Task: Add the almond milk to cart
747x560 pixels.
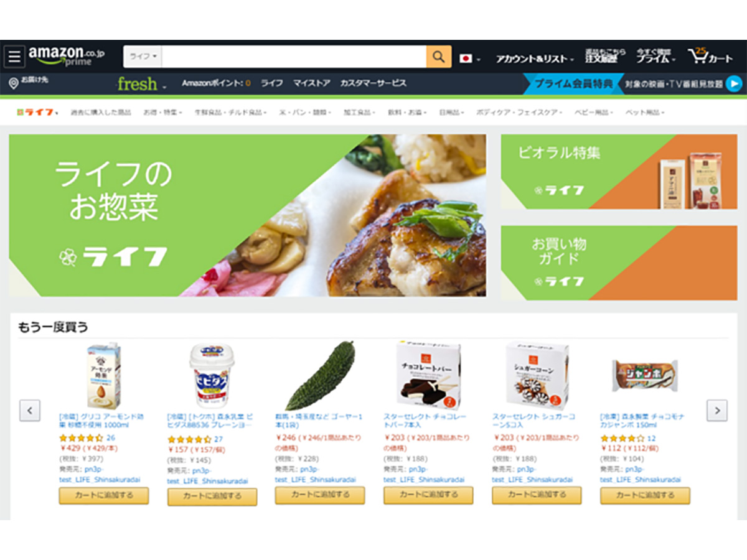Action: pos(104,495)
